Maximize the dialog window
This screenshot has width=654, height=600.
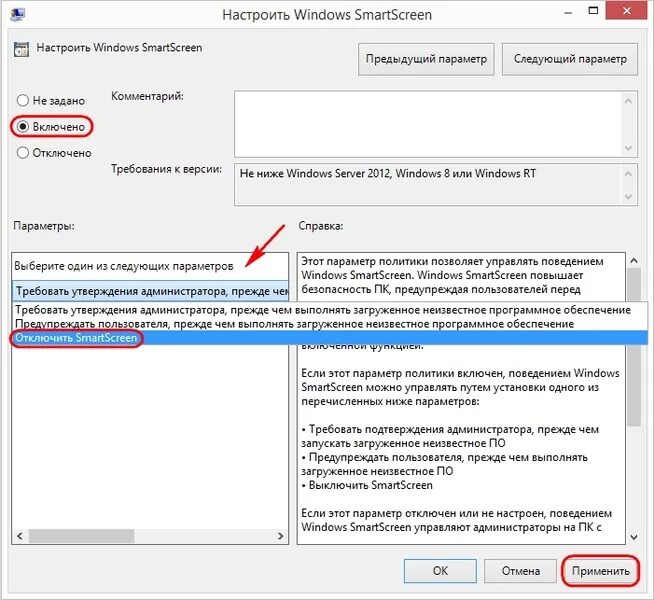(593, 12)
